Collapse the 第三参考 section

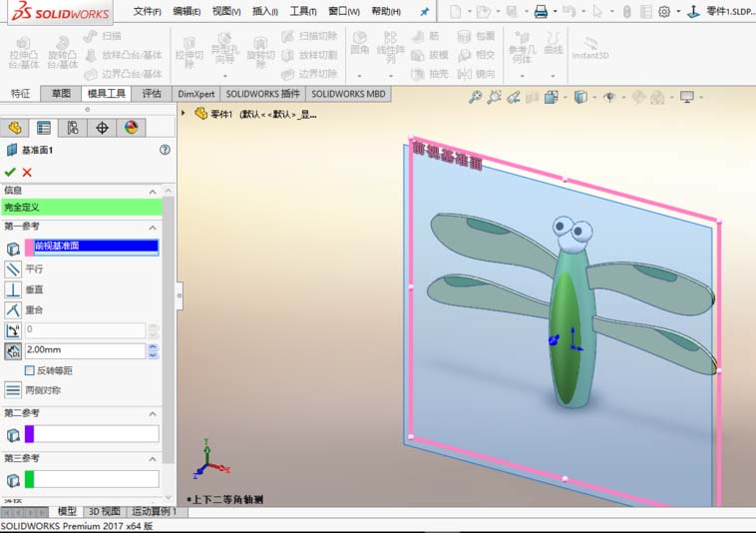tap(153, 459)
